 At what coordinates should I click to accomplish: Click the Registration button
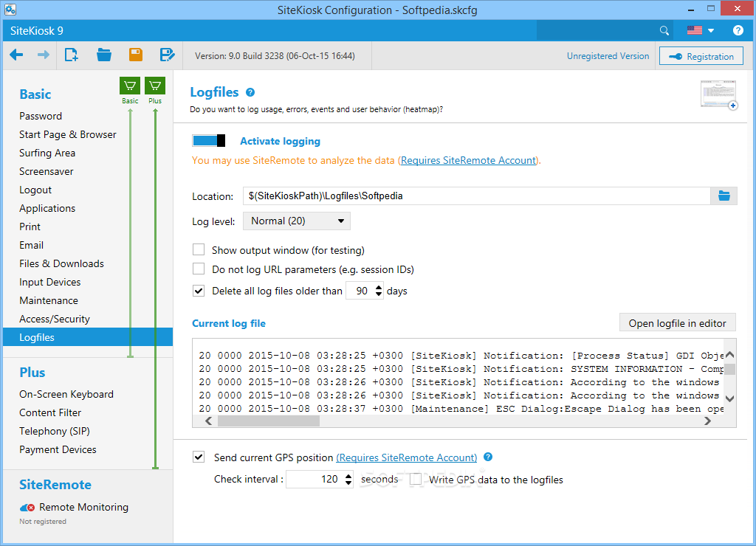click(x=701, y=56)
